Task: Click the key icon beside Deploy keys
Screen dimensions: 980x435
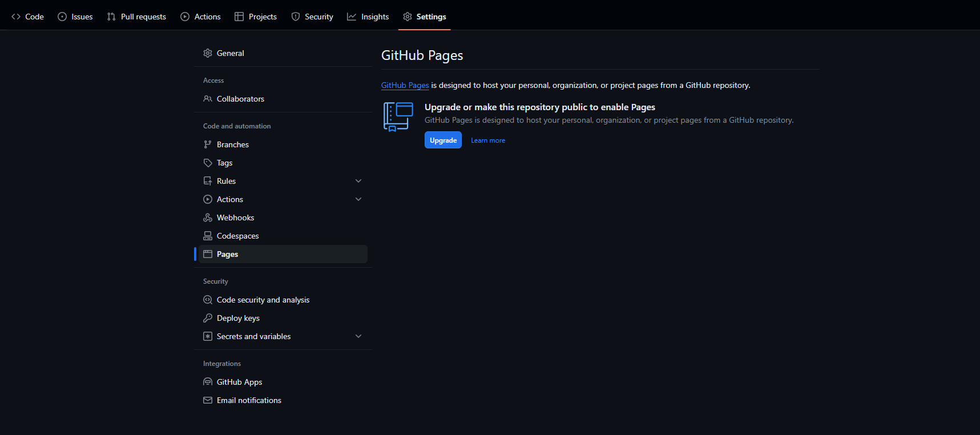Action: [x=208, y=318]
